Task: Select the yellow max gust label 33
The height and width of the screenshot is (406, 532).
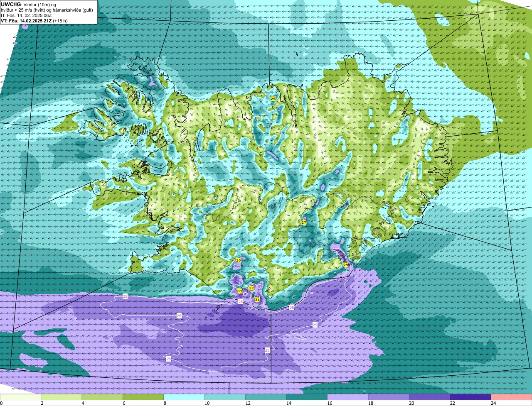Action: click(239, 291)
